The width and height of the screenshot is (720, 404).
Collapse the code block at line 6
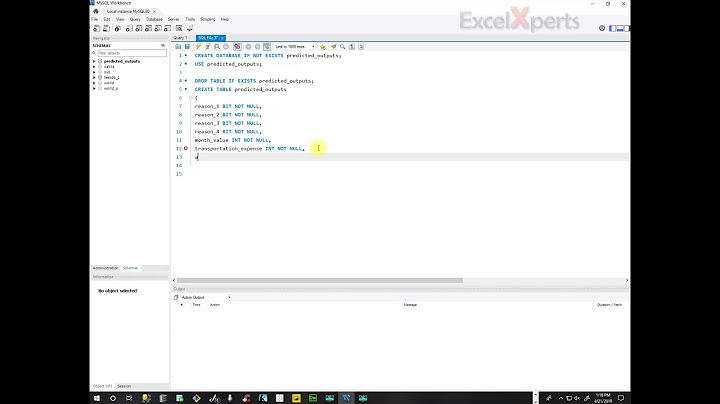tap(191, 98)
